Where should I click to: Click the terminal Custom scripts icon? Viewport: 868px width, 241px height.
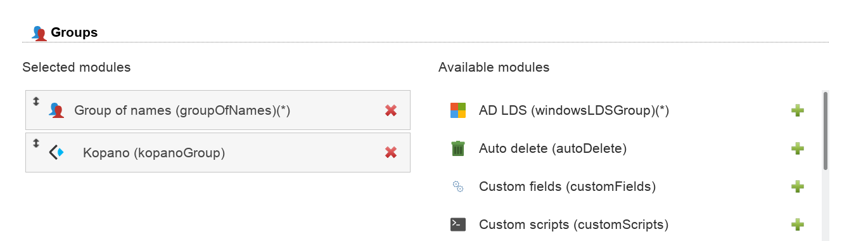(x=457, y=225)
